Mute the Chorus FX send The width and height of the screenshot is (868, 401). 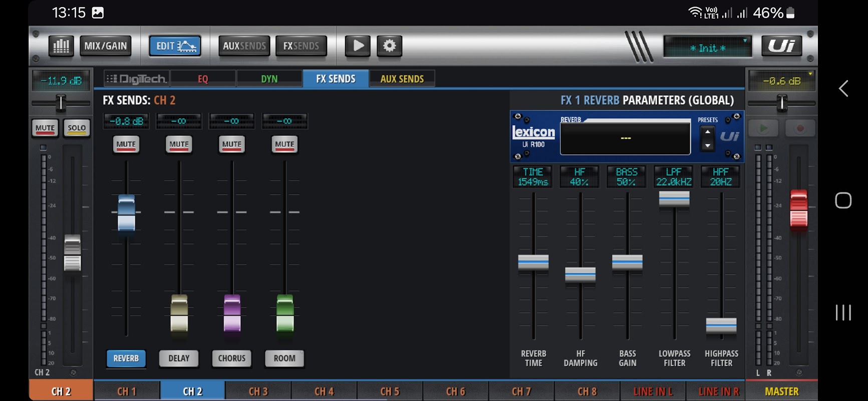click(232, 144)
